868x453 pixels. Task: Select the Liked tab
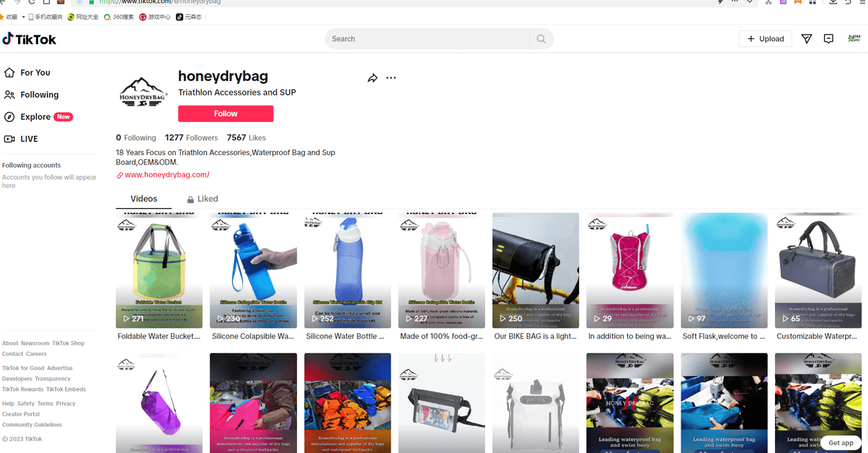pos(202,199)
